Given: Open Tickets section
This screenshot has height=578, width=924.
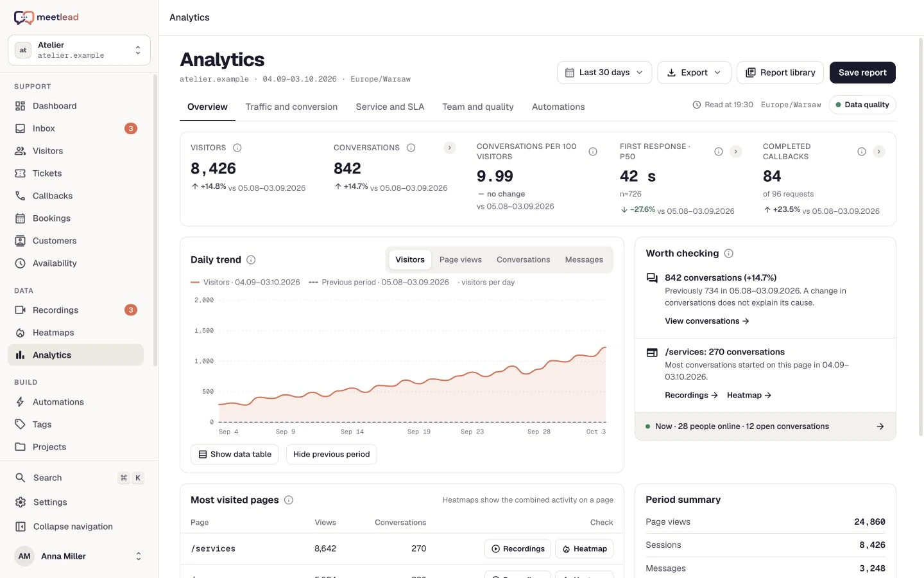Looking at the screenshot, I should (x=76, y=173).
